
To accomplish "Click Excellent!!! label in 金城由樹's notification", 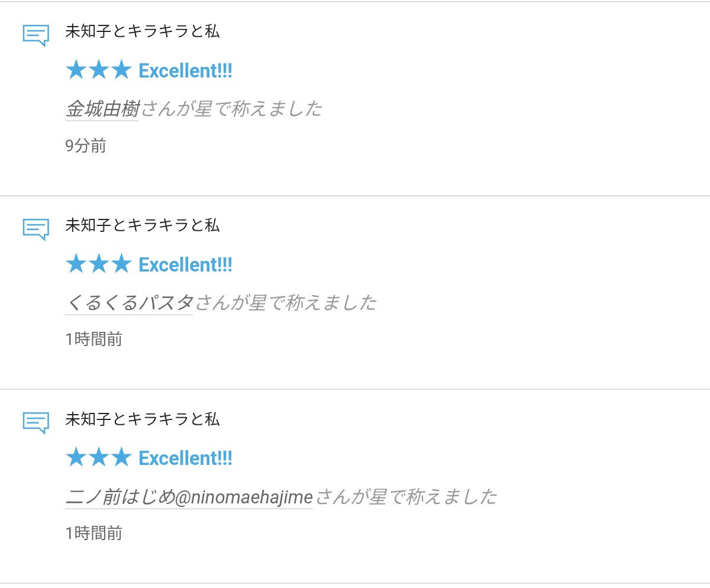I will (185, 71).
